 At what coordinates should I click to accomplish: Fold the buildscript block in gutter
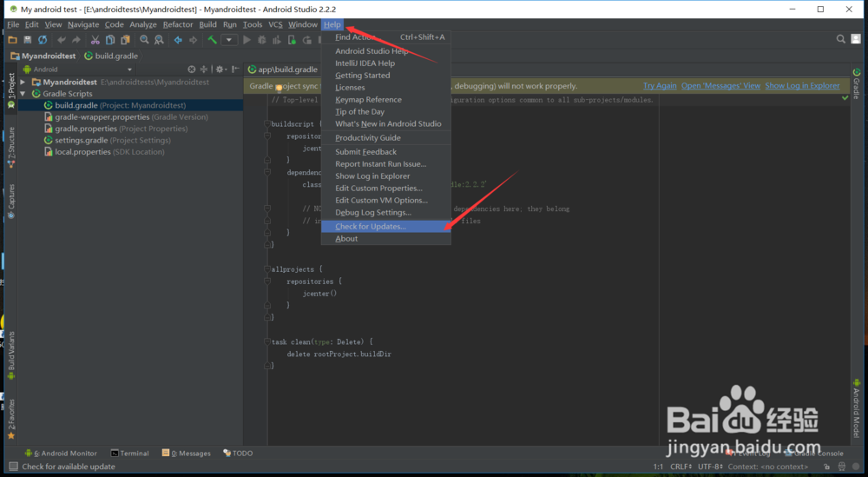[x=266, y=124]
